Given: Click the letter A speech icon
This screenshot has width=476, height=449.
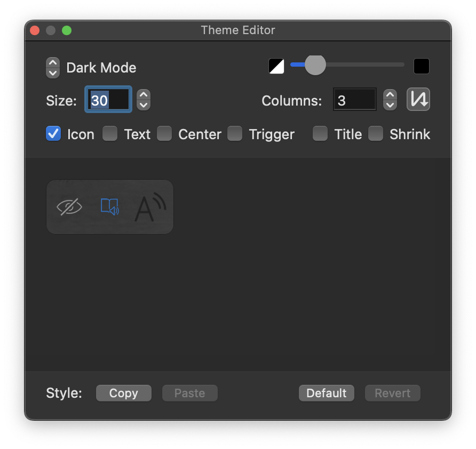Looking at the screenshot, I should 150,207.
